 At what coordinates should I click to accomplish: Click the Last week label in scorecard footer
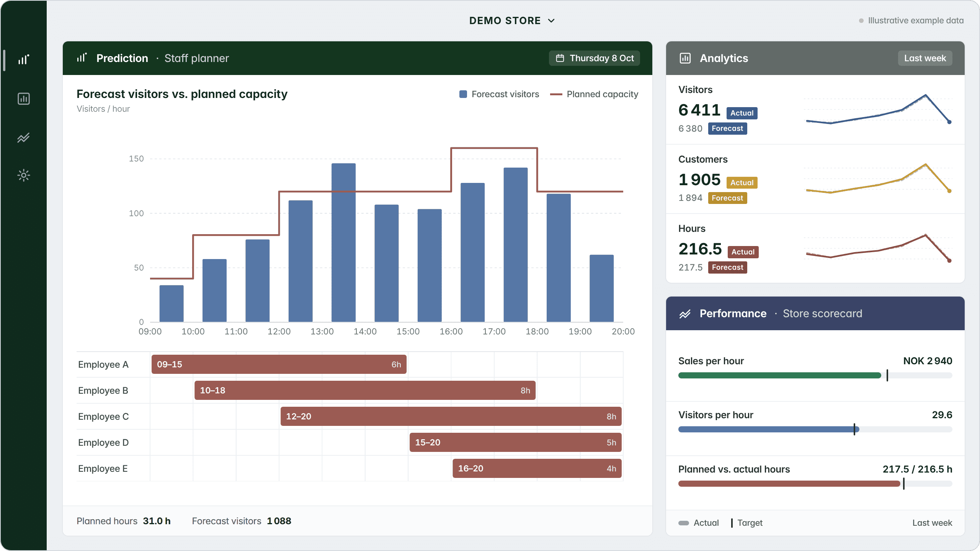932,523
